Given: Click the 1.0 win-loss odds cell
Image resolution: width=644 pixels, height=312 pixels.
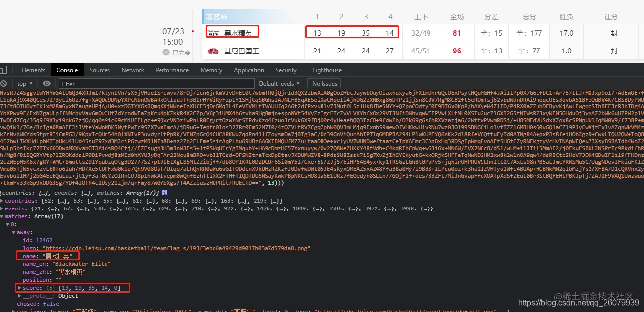Looking at the screenshot, I should coord(566,51).
